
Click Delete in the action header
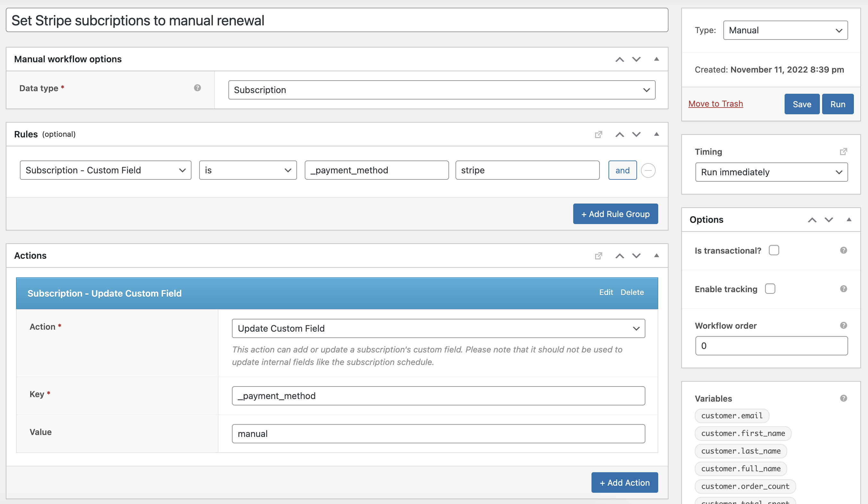point(632,292)
